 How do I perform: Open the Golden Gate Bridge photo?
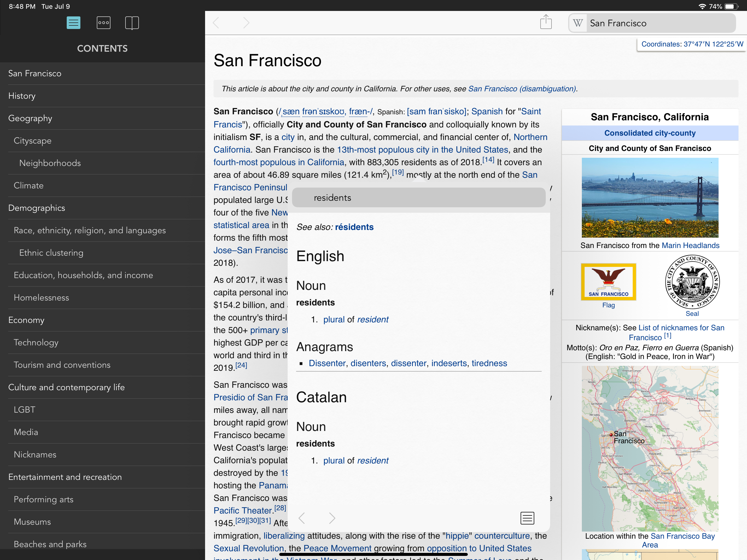click(x=650, y=198)
